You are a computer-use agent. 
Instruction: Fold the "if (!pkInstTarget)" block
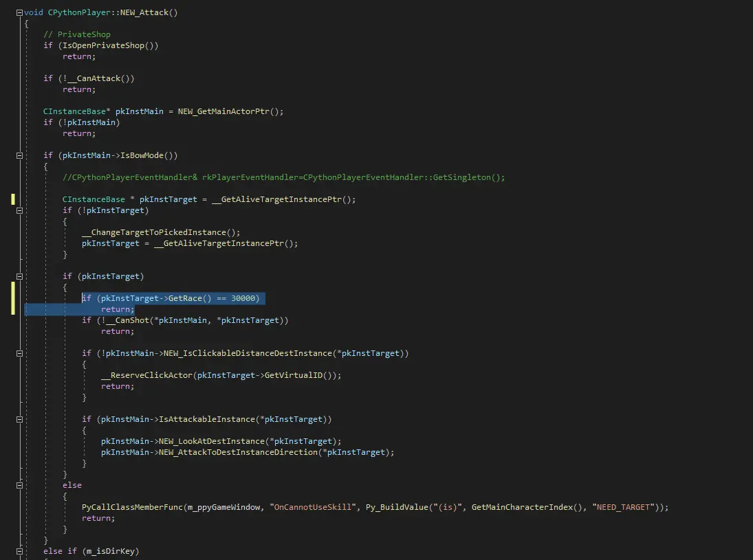tap(19, 210)
